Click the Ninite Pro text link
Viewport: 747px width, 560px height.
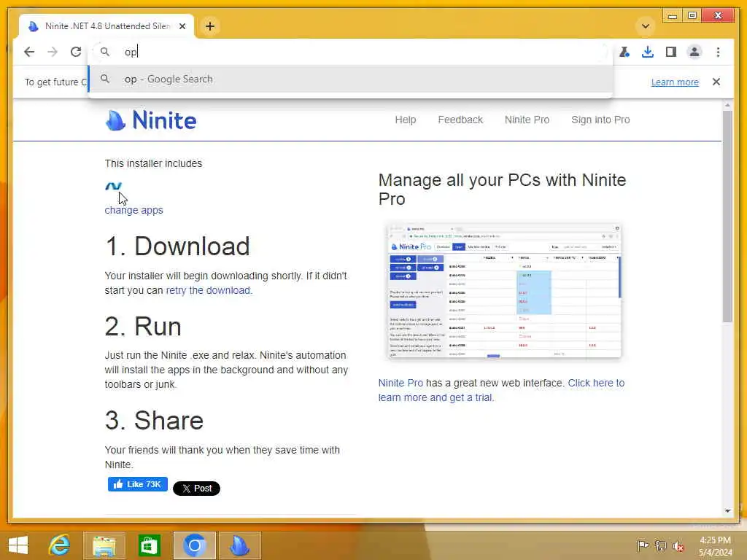[400, 383]
